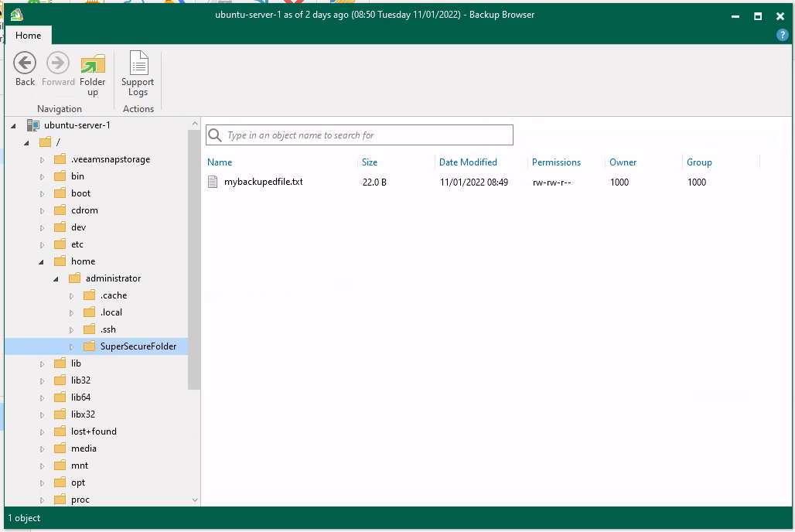Expand the cdrom folder

pos(42,211)
